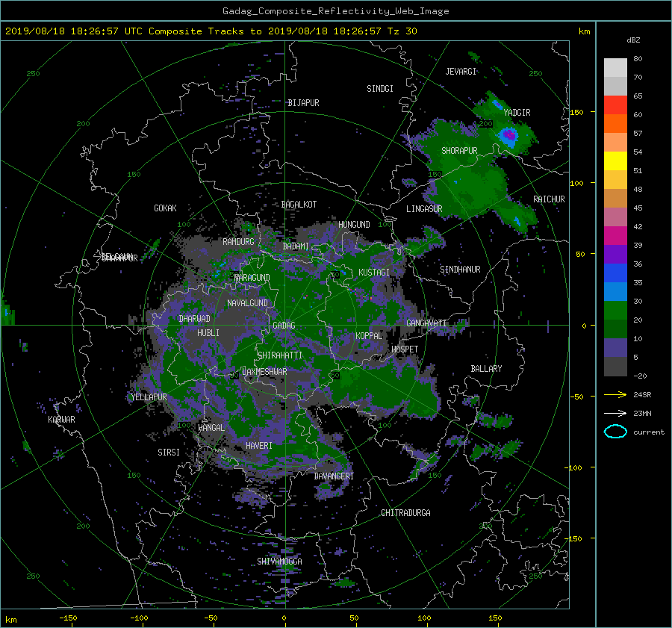Click the RAICHUR city label
The image size is (672, 628).
click(x=549, y=199)
